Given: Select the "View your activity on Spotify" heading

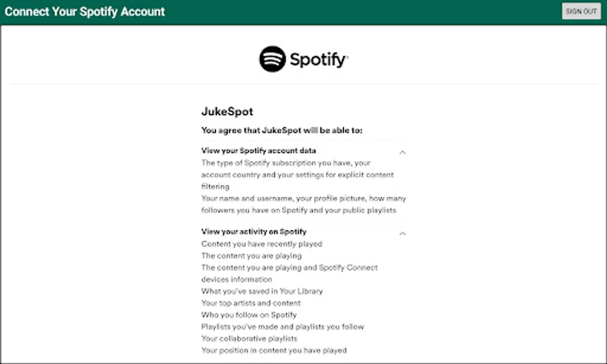Looking at the screenshot, I should (254, 231).
